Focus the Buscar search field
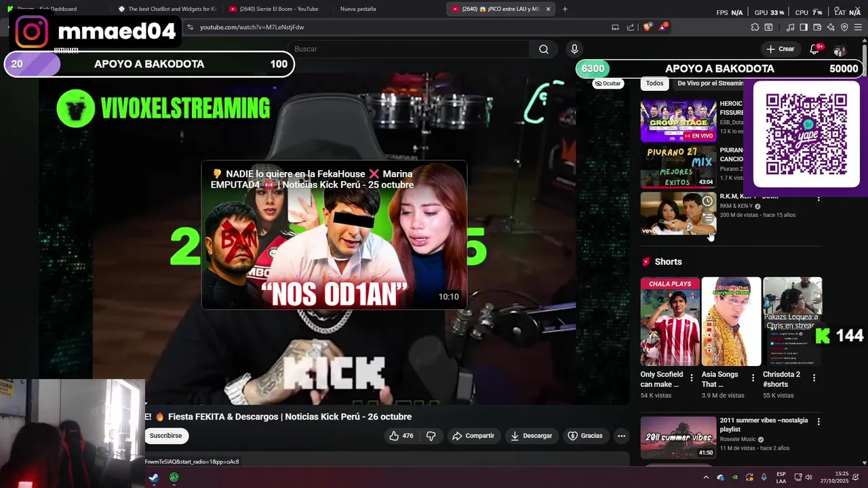The height and width of the screenshot is (488, 868). [x=410, y=49]
